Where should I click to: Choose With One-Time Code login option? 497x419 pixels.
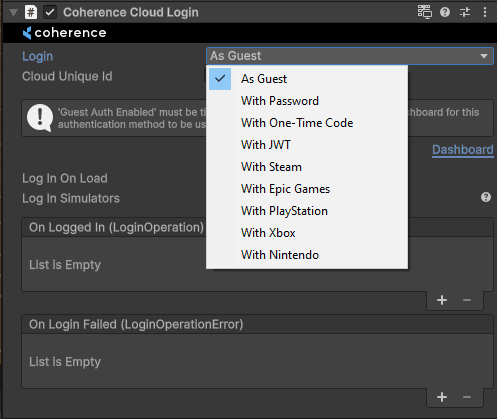point(307,123)
